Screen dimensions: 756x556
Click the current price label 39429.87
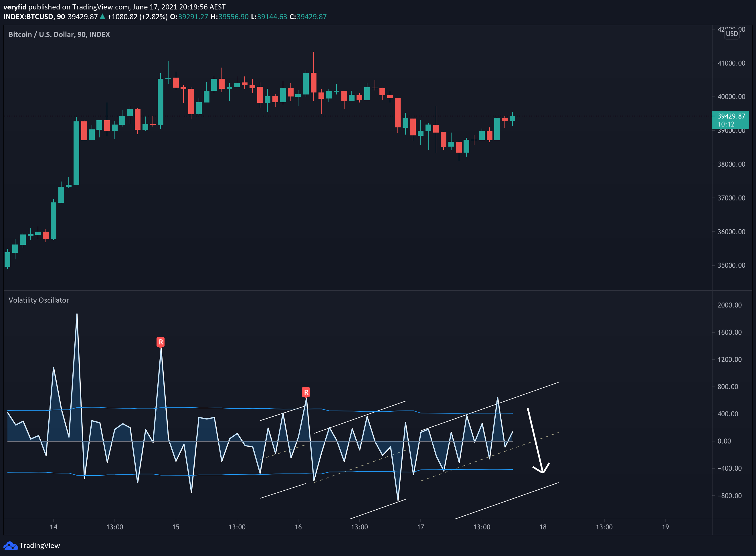(x=731, y=116)
